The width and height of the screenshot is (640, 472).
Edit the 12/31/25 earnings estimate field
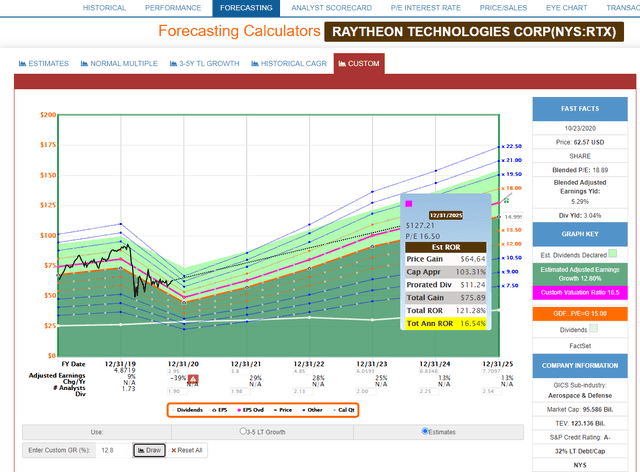[491, 371]
